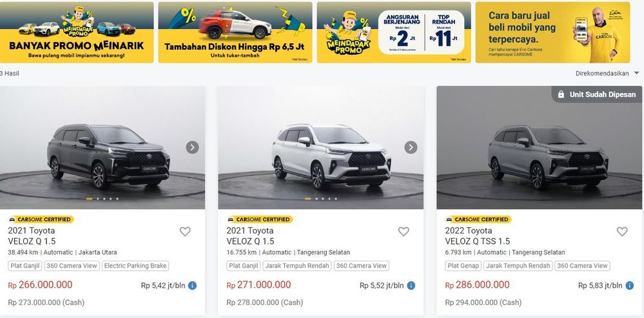Screen dimensions: 644x318
Task: View info icon beside Rp 5,83 jt/bln
Action: (629, 286)
